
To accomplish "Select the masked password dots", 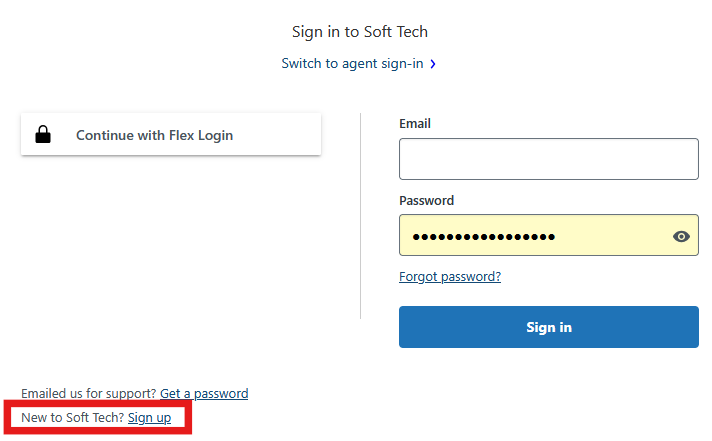I will click(x=484, y=237).
